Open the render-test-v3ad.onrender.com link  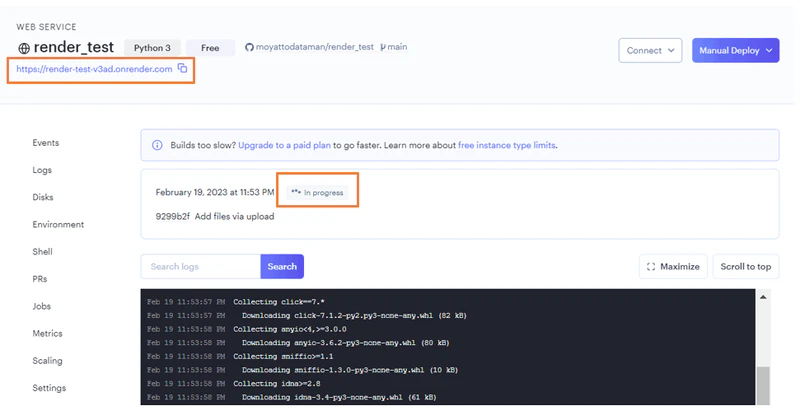[94, 69]
